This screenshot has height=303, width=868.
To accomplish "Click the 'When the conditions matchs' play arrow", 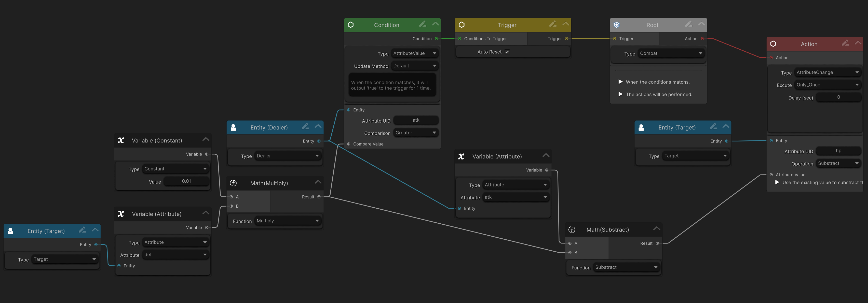I will pyautogui.click(x=620, y=82).
